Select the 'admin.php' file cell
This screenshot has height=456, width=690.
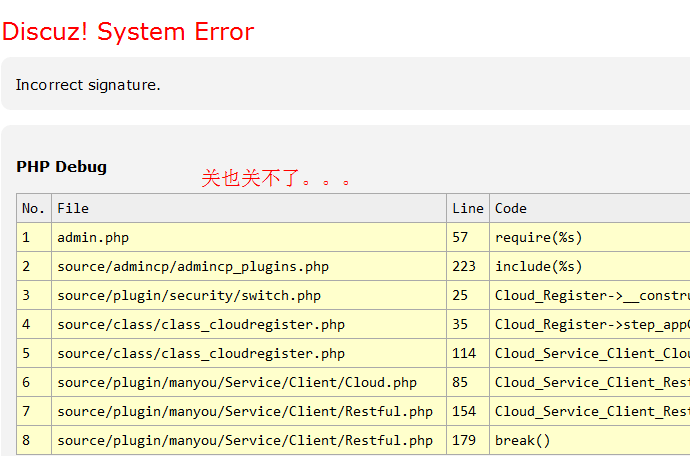click(249, 237)
